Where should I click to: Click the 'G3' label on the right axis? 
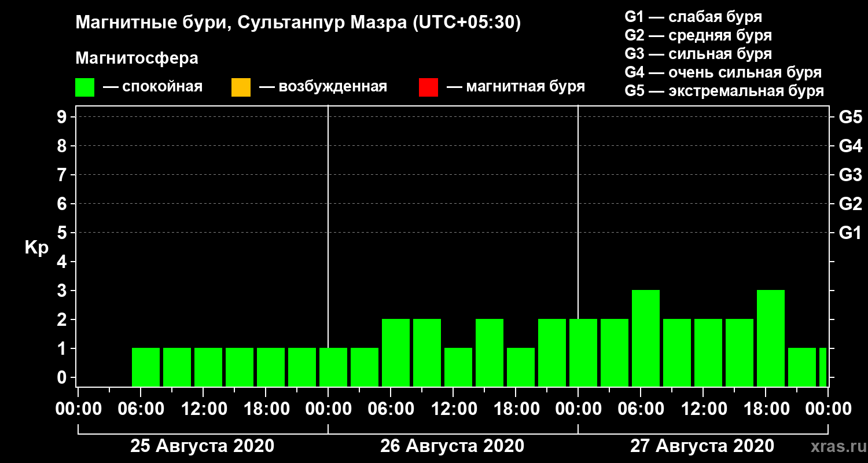coord(850,175)
